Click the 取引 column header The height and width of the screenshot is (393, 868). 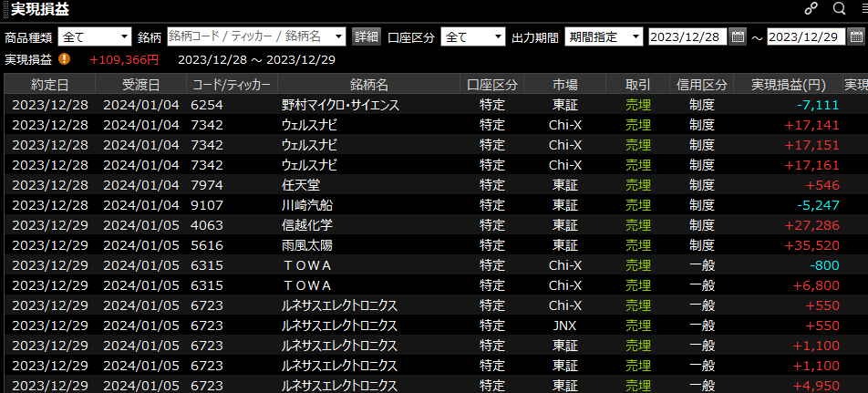[637, 85]
